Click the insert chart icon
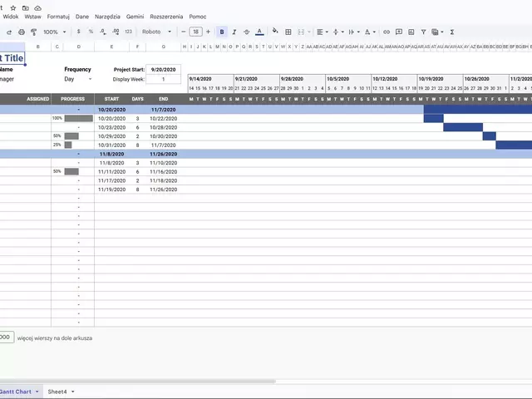 click(411, 32)
